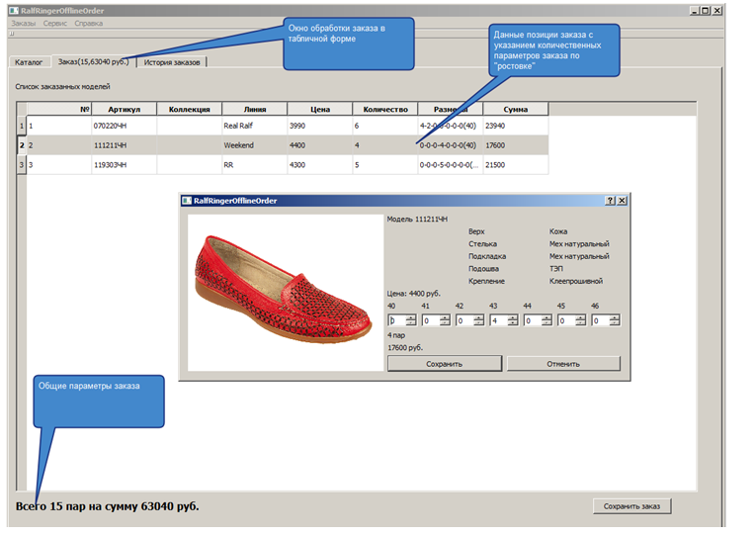Decrease size 43 quantity with down arrow
This screenshot has width=756, height=536.
tap(513, 323)
